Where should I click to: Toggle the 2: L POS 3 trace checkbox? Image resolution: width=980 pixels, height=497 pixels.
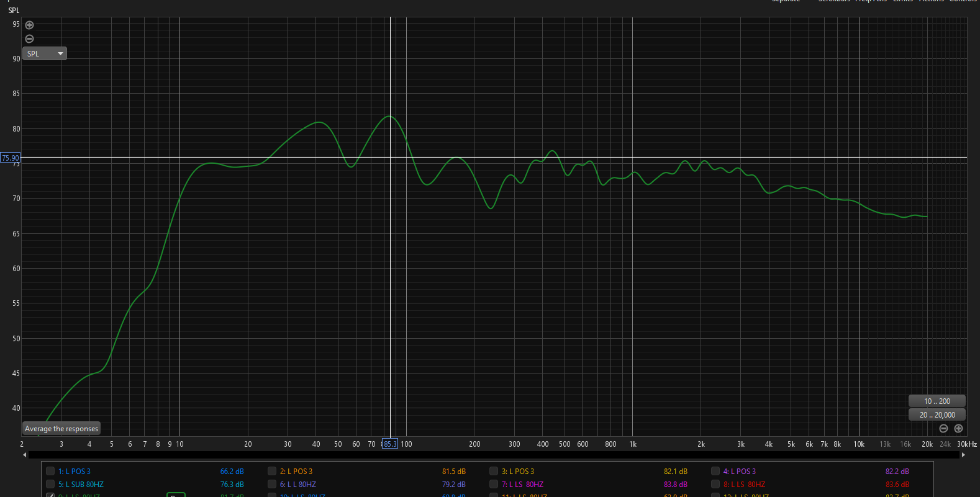[272, 471]
